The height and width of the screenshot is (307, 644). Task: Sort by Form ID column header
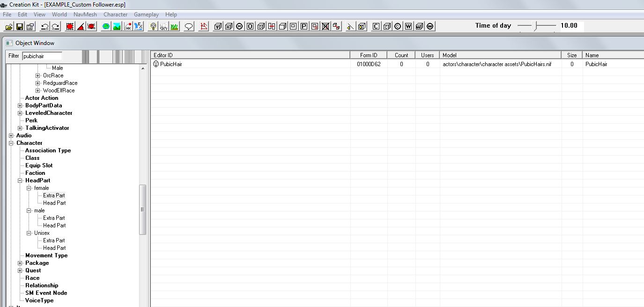coord(368,55)
